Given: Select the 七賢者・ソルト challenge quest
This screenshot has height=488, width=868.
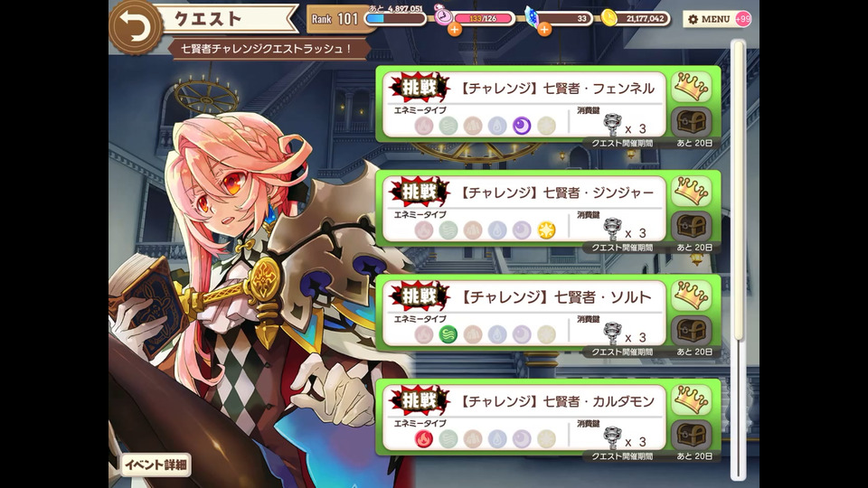Looking at the screenshot, I should [524, 314].
